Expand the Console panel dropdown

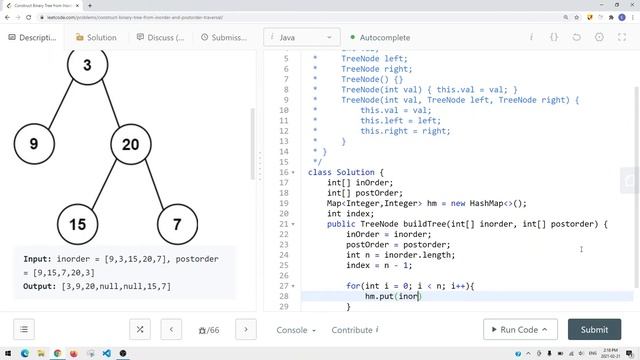296,330
